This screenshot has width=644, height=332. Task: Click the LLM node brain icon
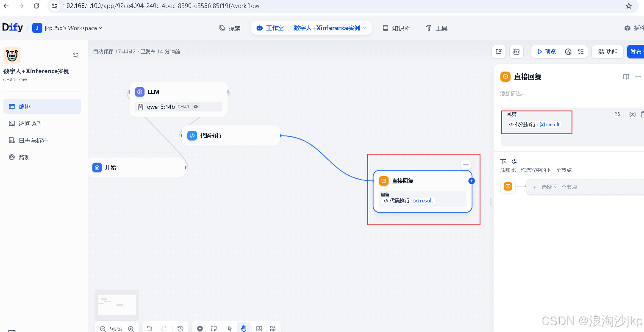(x=140, y=92)
